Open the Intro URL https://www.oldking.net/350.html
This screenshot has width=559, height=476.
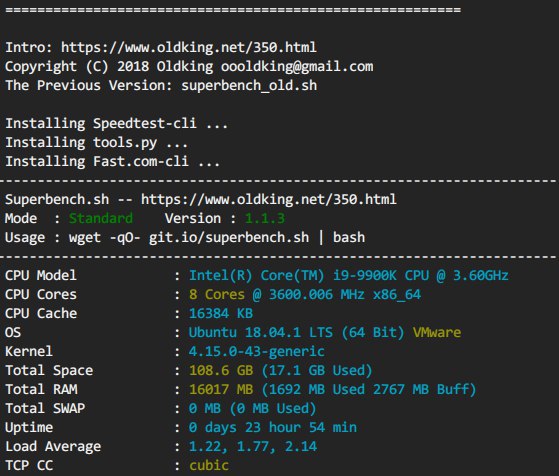click(x=189, y=47)
